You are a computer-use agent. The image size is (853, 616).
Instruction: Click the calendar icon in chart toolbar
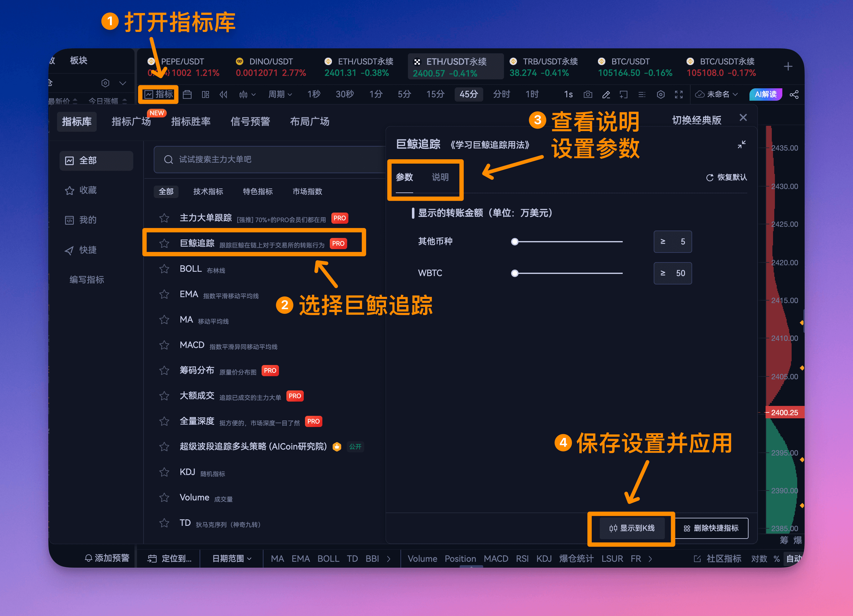[x=187, y=95]
